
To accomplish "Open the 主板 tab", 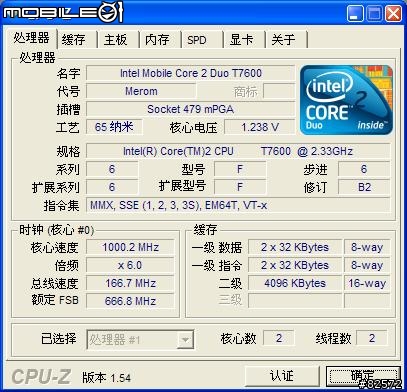I will (x=118, y=40).
